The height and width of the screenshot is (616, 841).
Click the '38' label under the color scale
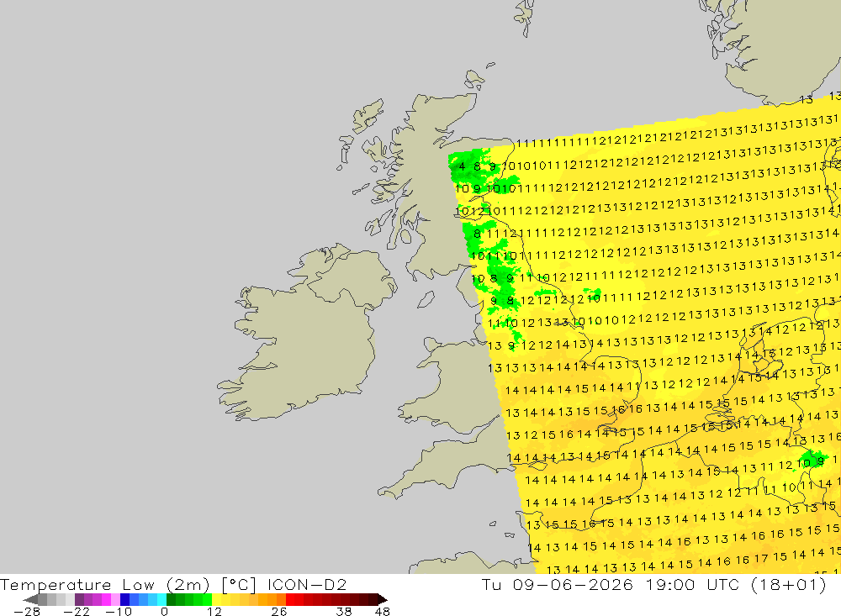[344, 612]
